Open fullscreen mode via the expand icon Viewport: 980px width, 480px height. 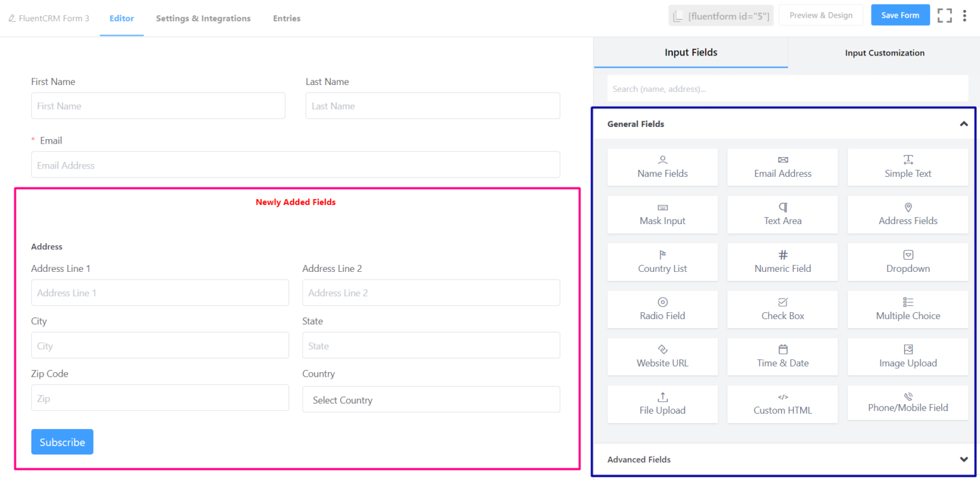944,15
